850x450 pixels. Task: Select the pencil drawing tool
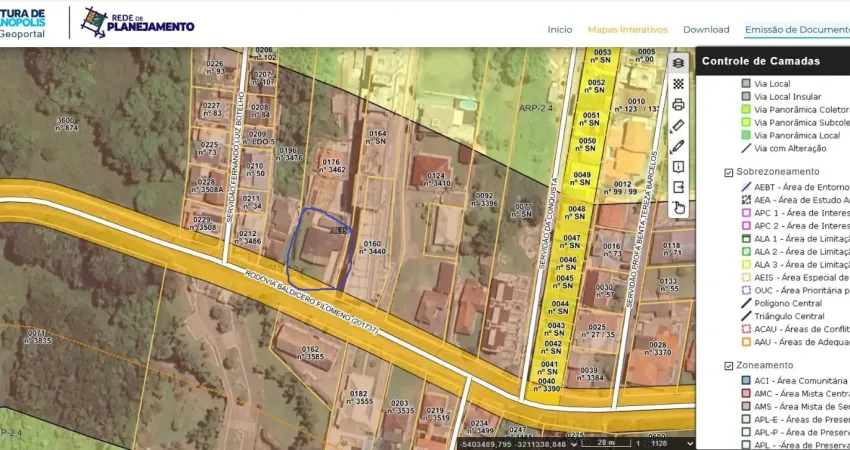(x=678, y=146)
